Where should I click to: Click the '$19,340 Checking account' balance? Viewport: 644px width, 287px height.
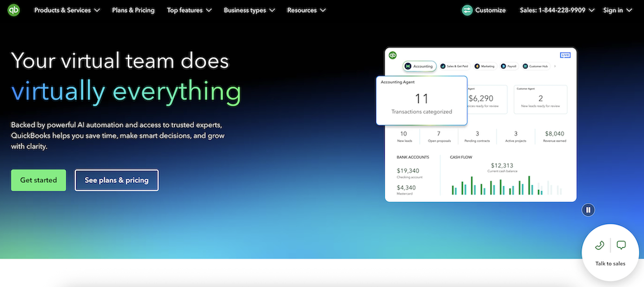[409, 174]
